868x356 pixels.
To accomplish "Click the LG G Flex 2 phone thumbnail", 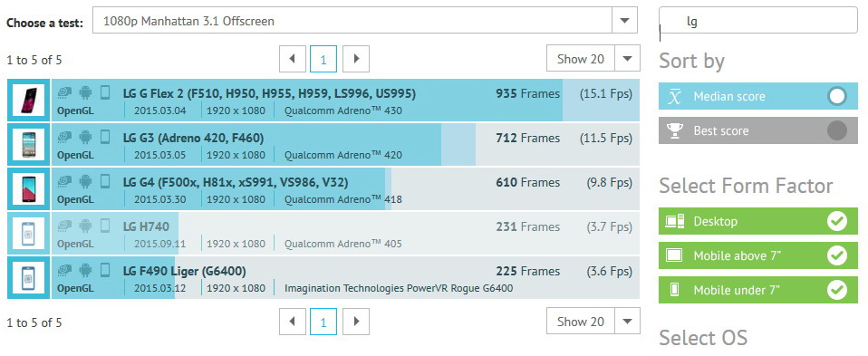I will click(x=28, y=101).
